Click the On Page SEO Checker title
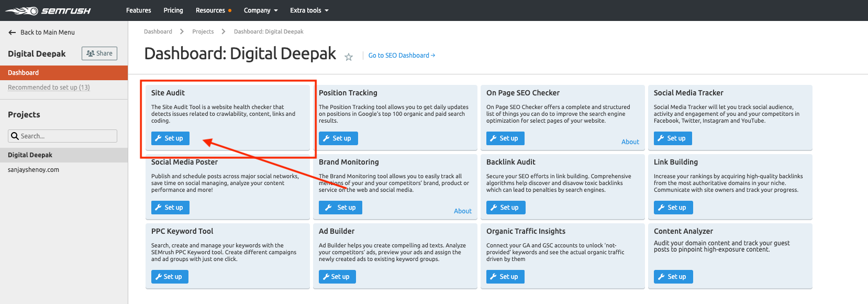 [523, 93]
